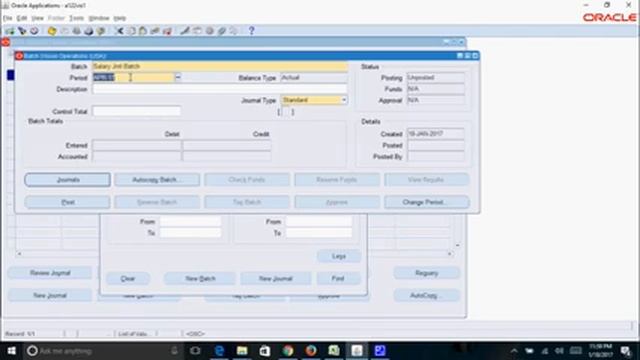Click the Change Period button
Screen dimensions: 640x360
point(427,202)
